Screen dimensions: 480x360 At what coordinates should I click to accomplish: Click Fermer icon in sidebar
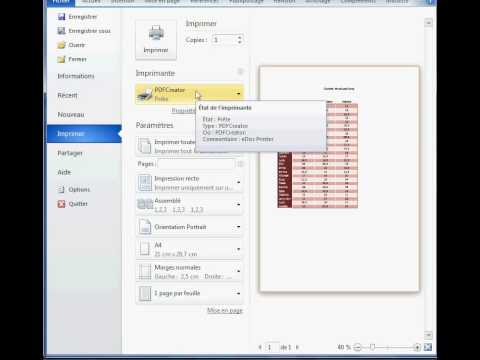pyautogui.click(x=61, y=59)
